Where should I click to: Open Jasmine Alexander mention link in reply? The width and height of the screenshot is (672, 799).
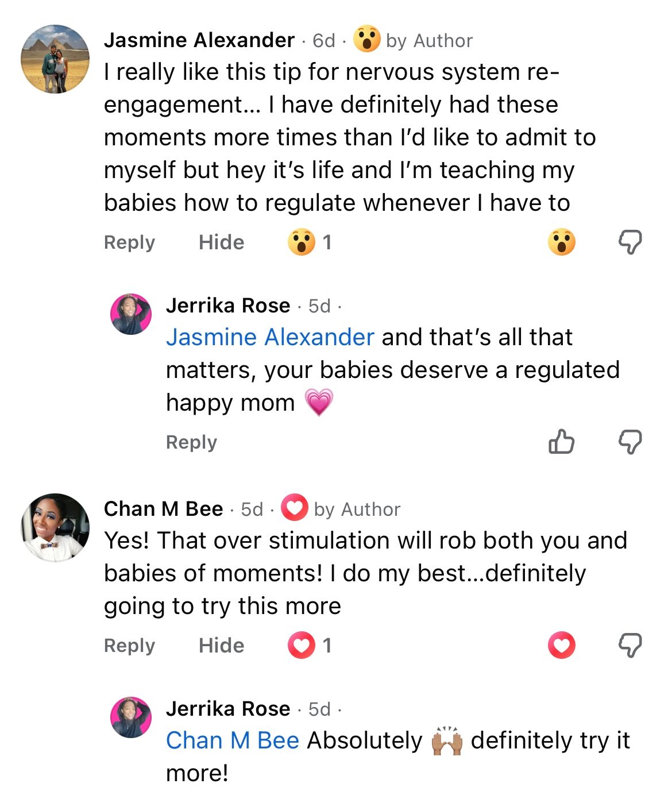click(x=270, y=337)
